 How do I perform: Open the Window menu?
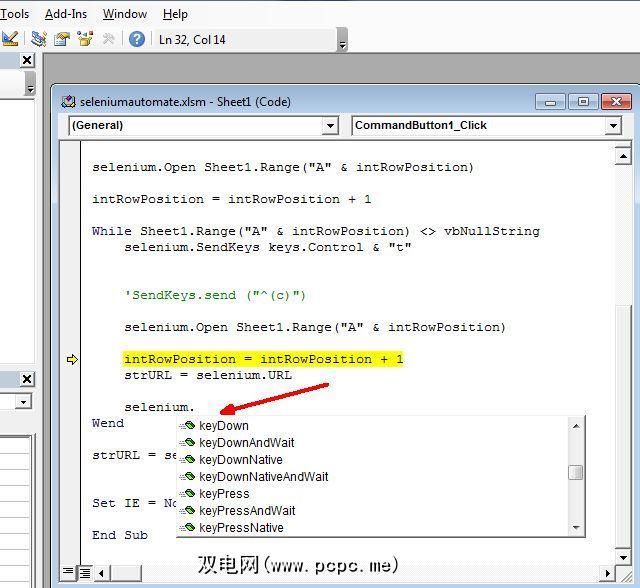[124, 14]
